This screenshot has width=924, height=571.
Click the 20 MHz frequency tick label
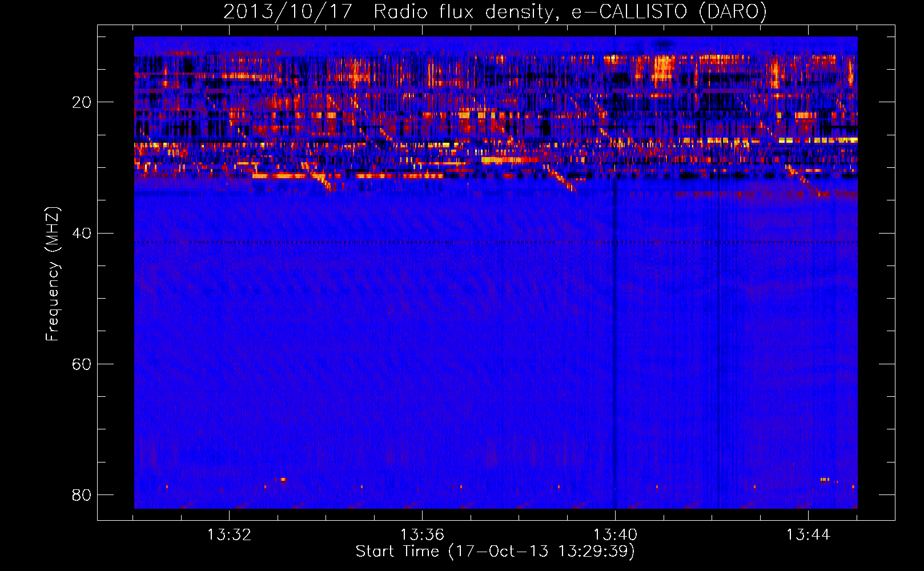click(82, 103)
